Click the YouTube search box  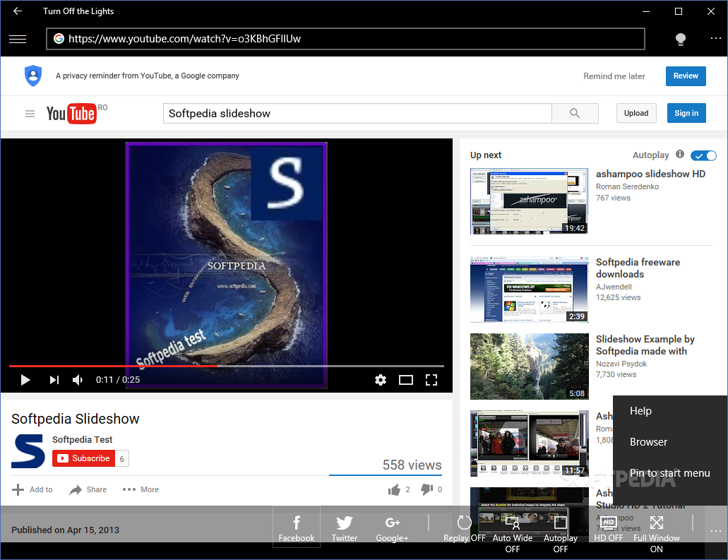point(357,113)
